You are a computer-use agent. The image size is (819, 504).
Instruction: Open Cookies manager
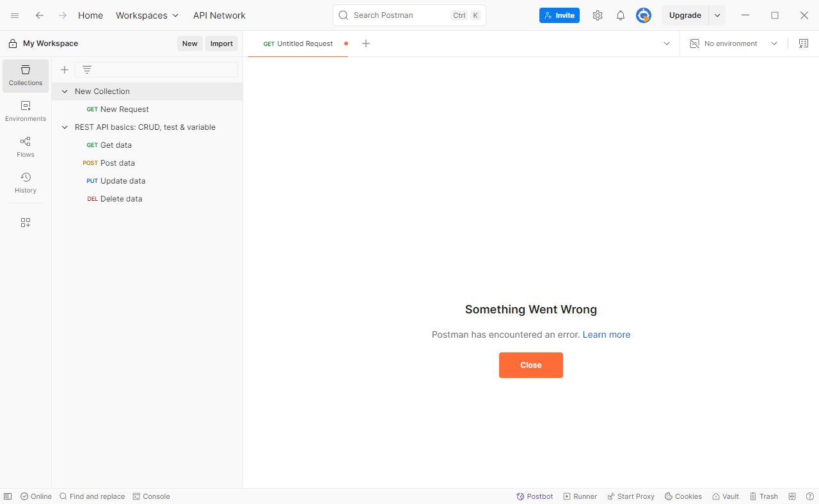[683, 496]
